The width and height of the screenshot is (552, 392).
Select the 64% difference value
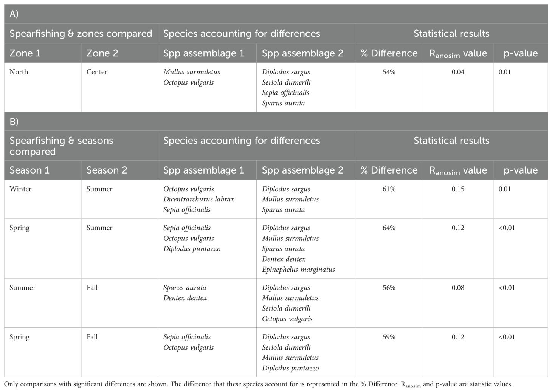pyautogui.click(x=389, y=228)
